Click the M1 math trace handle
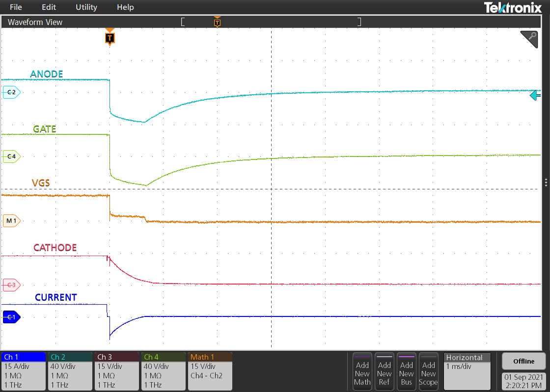 point(10,221)
